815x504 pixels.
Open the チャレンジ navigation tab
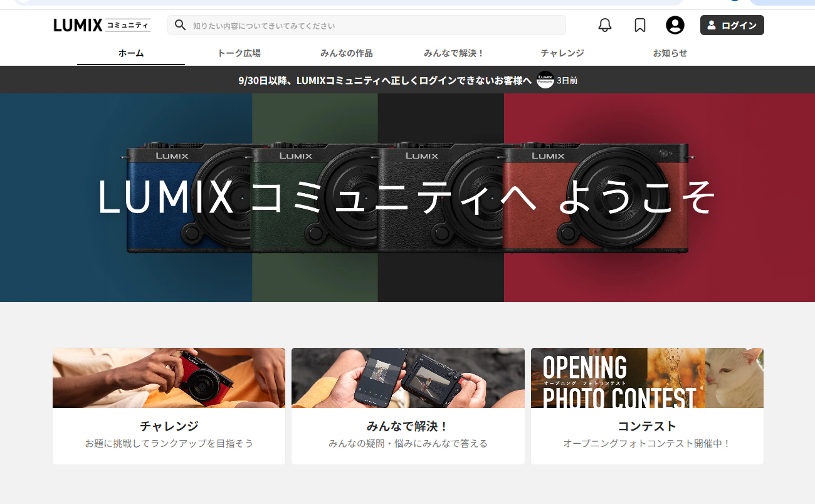[x=562, y=53]
